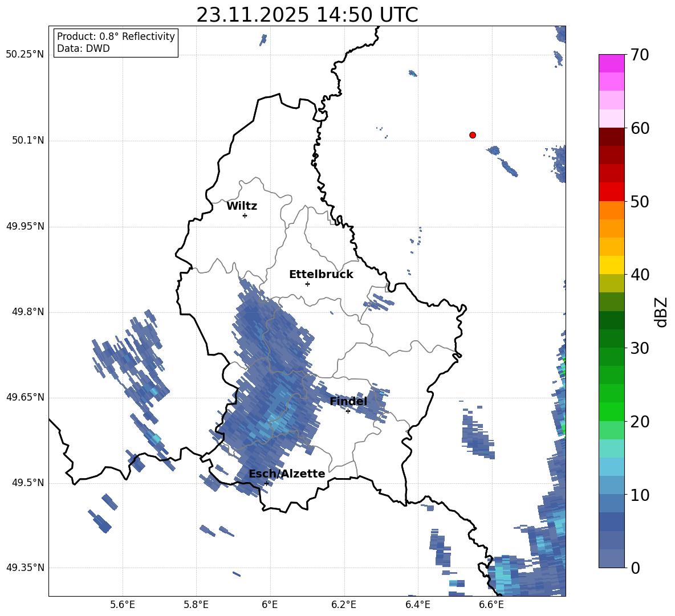
Task: Click the Findel station cross marker
Action: (348, 411)
